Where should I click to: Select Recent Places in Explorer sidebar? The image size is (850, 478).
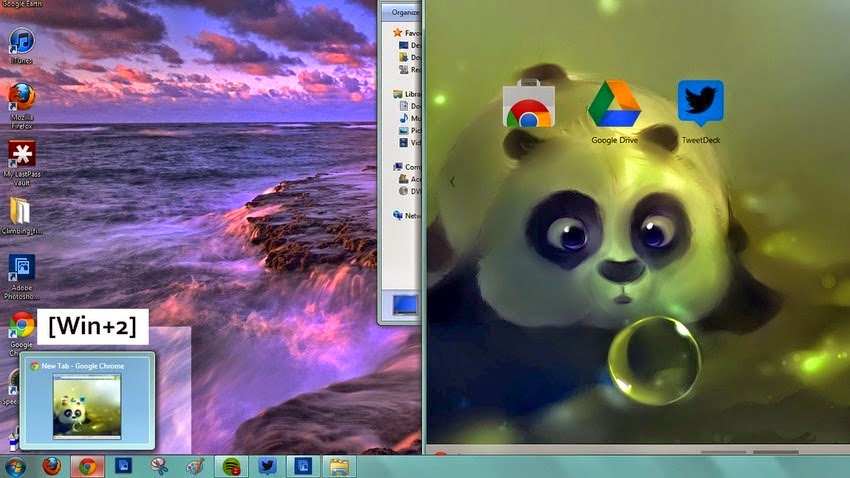coord(410,70)
